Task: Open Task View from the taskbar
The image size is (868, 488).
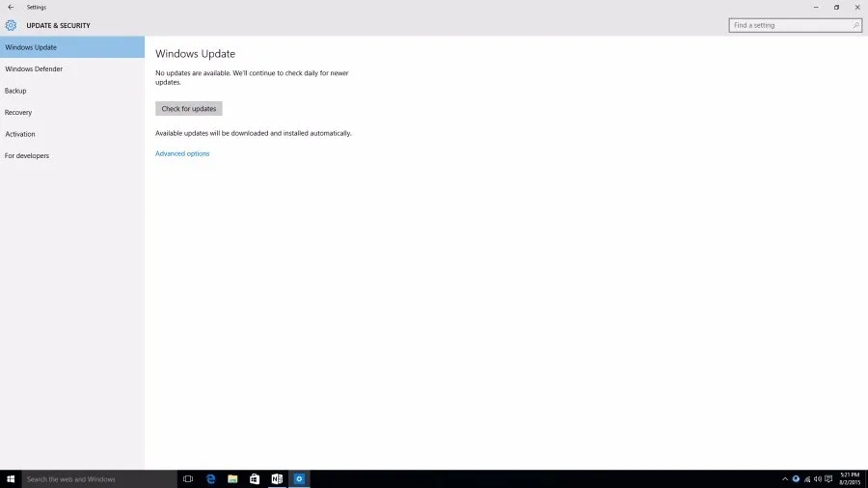Action: [x=188, y=479]
